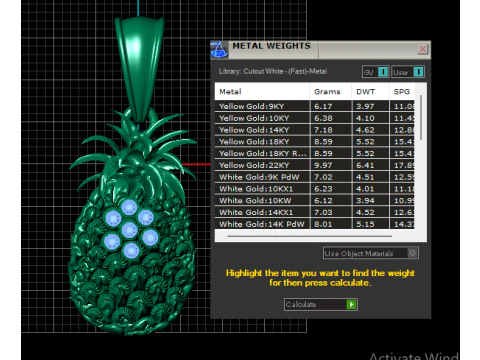480x360 pixels.
Task: Click the Library: Cutout White label
Action: [x=273, y=71]
